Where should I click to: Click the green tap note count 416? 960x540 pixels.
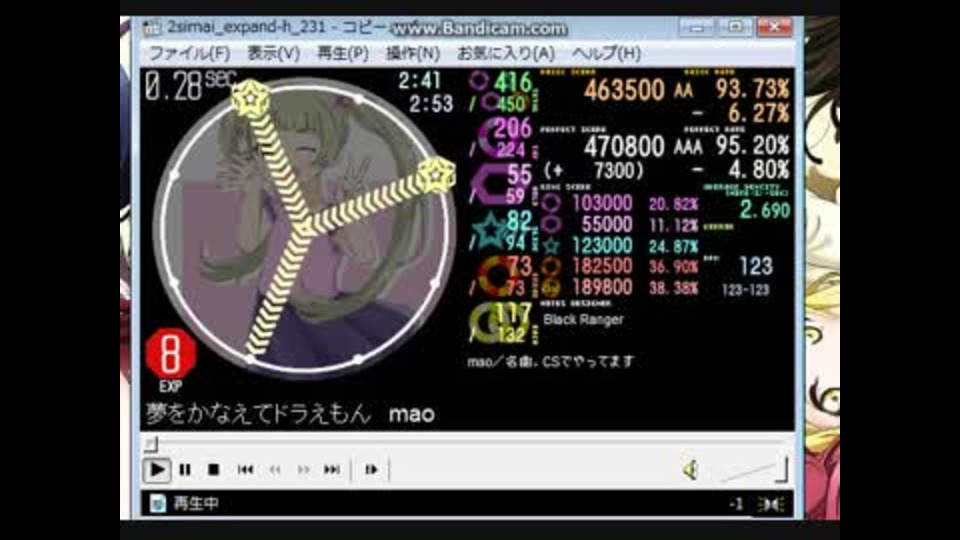tap(513, 82)
